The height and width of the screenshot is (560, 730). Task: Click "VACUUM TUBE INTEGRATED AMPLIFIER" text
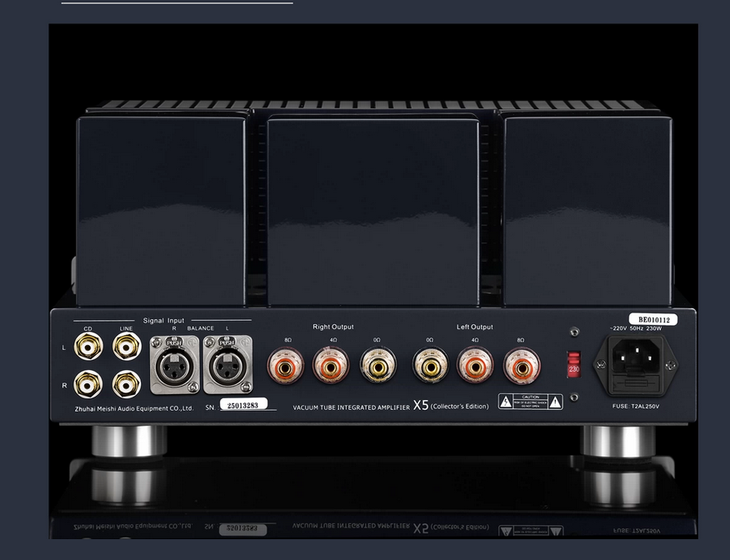(352, 407)
